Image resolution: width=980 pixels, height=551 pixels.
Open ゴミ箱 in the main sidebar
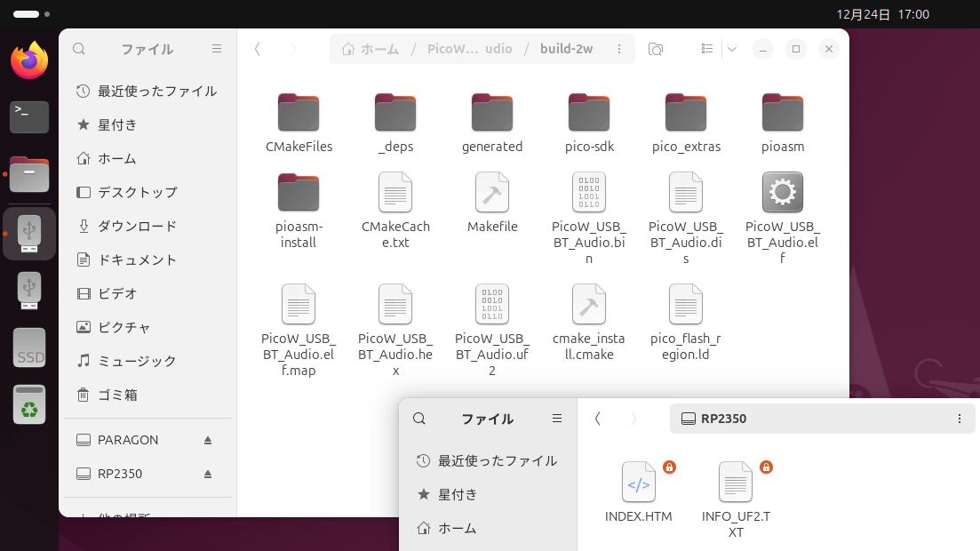[x=117, y=395]
